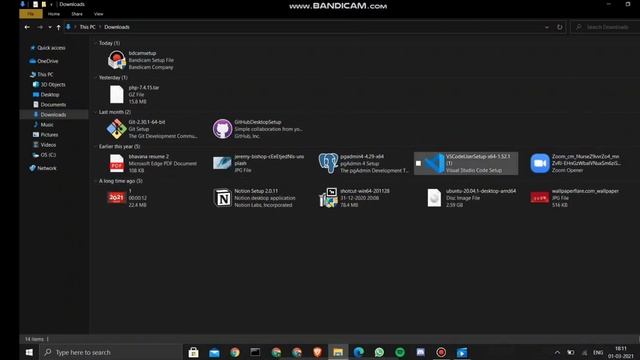Select Downloads in the sidebar
This screenshot has height=360, width=640.
(54, 115)
